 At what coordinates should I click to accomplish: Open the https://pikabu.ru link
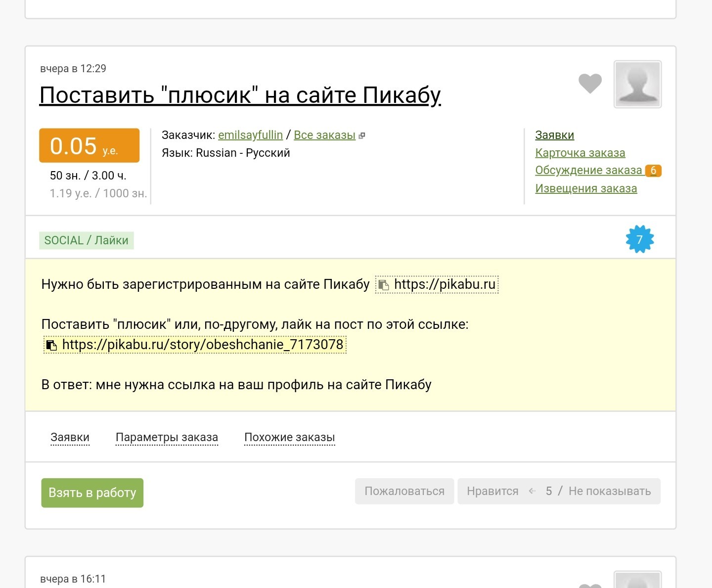pos(445,284)
